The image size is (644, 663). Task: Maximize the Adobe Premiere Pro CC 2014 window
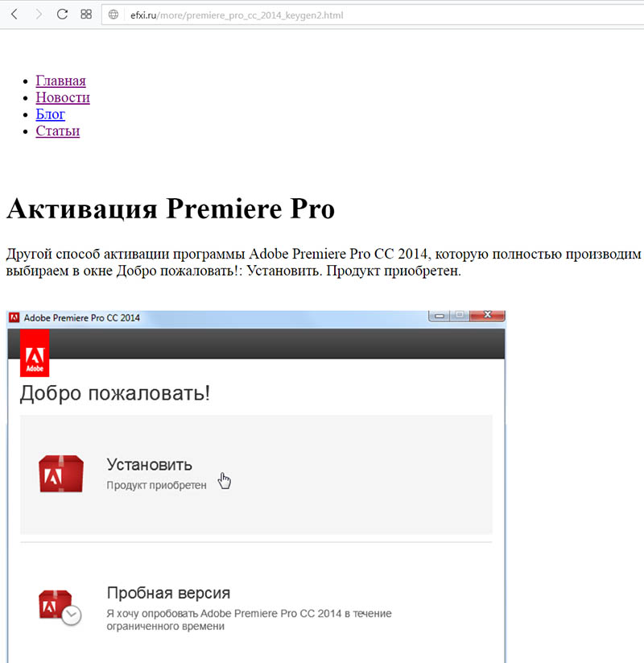[460, 316]
